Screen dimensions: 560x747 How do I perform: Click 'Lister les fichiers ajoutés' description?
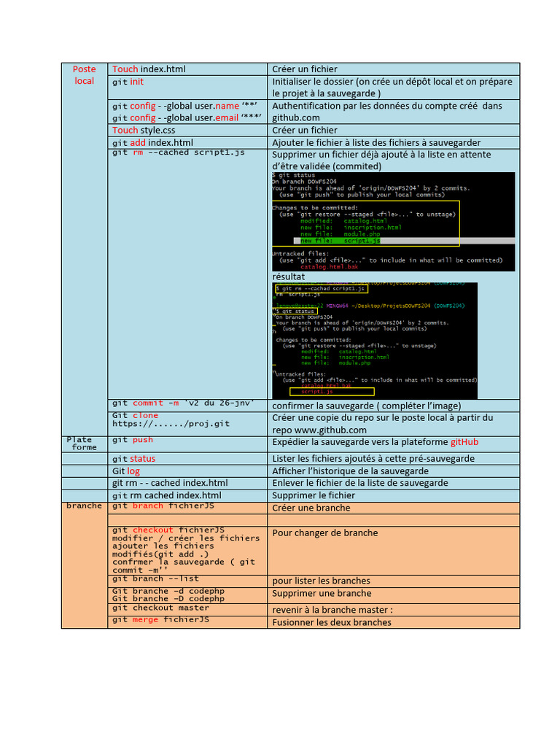[x=373, y=459]
